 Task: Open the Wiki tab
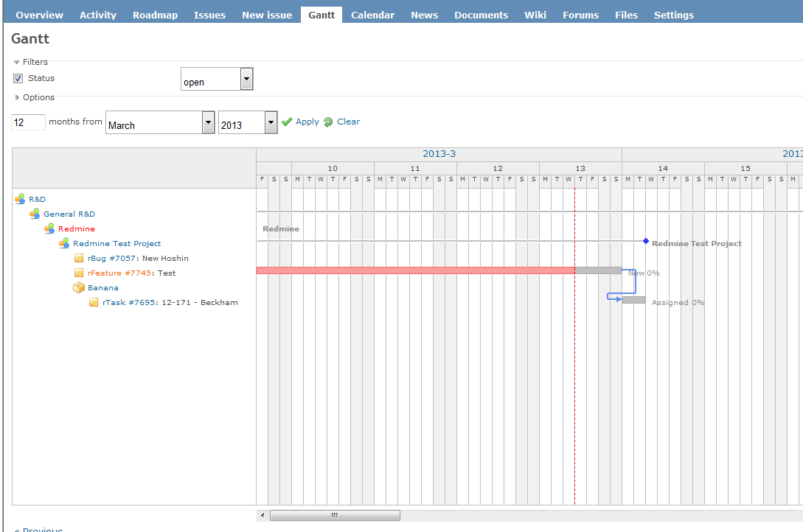click(x=535, y=15)
